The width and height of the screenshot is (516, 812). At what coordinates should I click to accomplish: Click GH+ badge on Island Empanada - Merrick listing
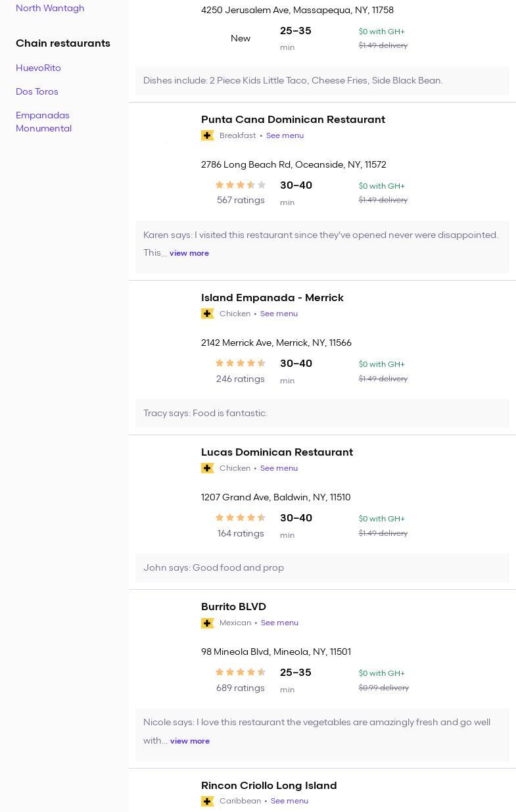207,314
